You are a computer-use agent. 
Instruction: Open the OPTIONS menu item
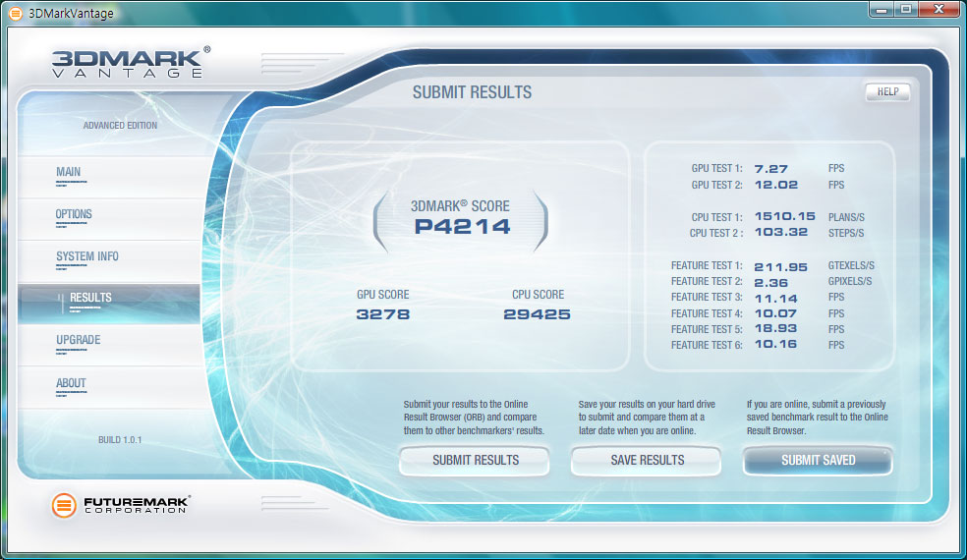(74, 215)
